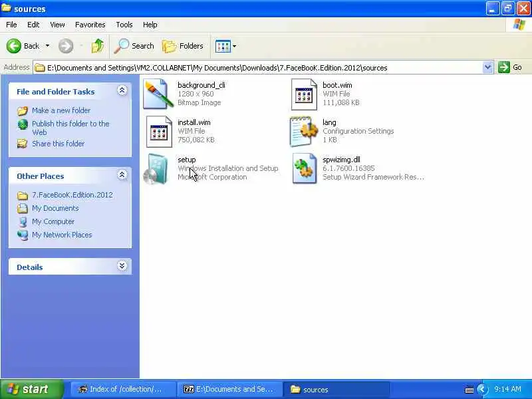The height and width of the screenshot is (399, 532).
Task: Open the Edit menu
Action: 33,25
